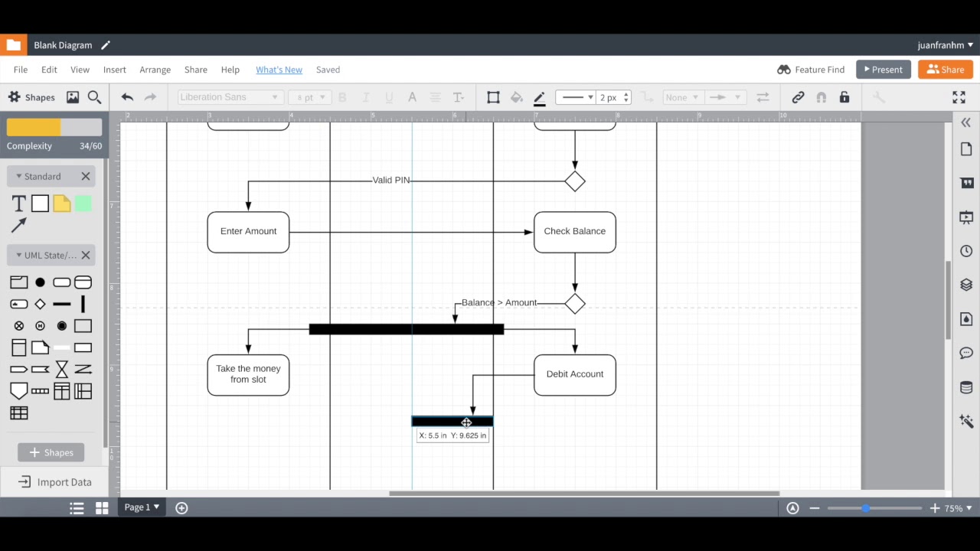Switch to page list view
This screenshot has height=551, width=980.
[x=77, y=508]
